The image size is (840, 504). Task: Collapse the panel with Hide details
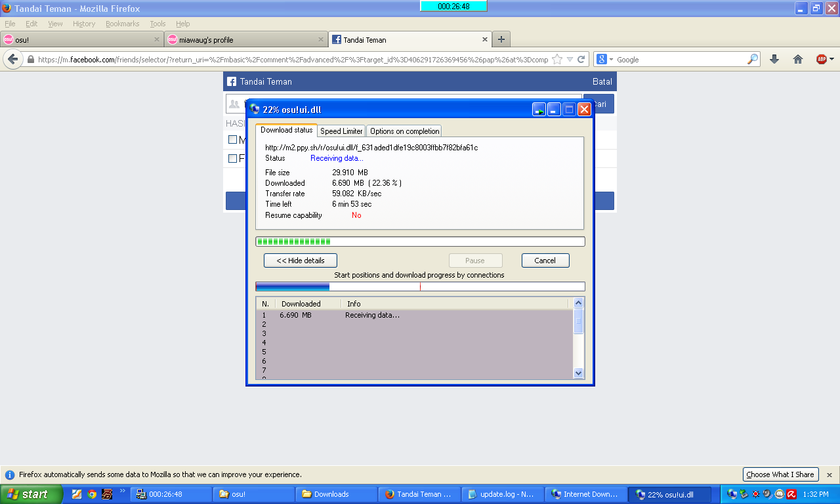tap(301, 261)
